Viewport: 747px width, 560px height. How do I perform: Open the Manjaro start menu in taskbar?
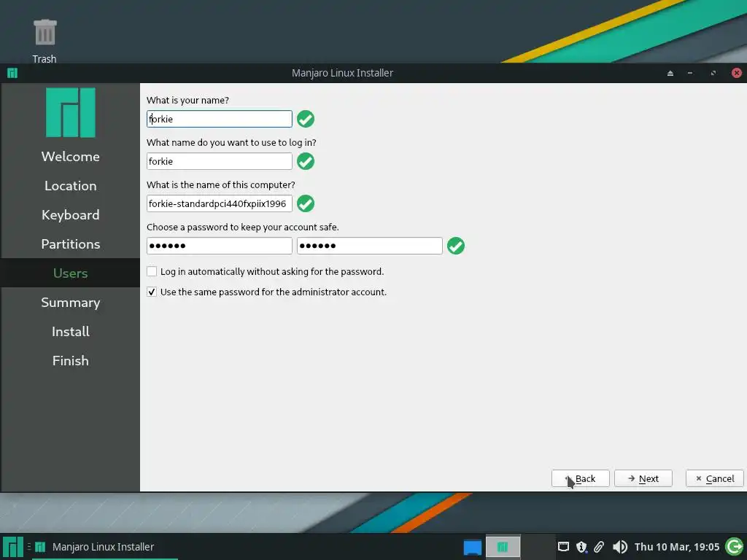tap(13, 547)
